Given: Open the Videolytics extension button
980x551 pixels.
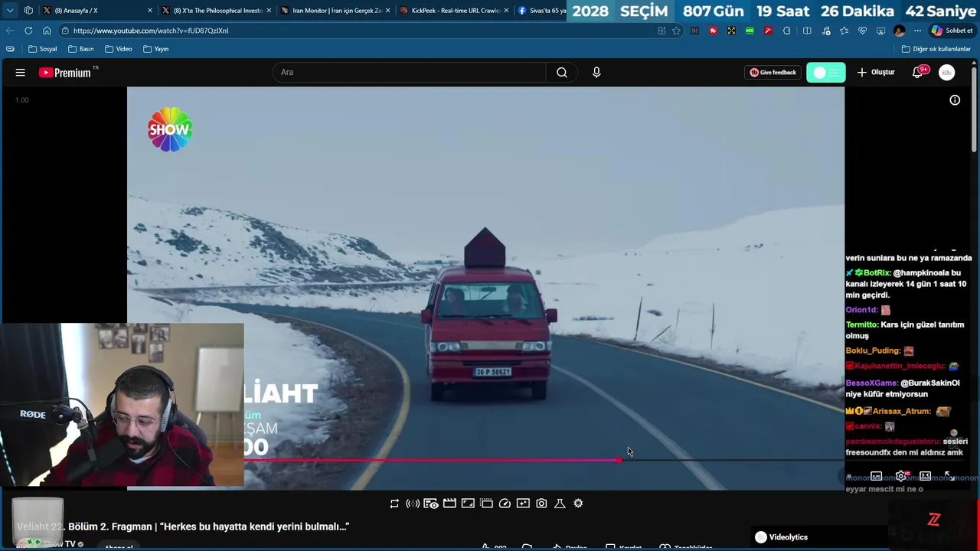Looking at the screenshot, I should [x=781, y=537].
